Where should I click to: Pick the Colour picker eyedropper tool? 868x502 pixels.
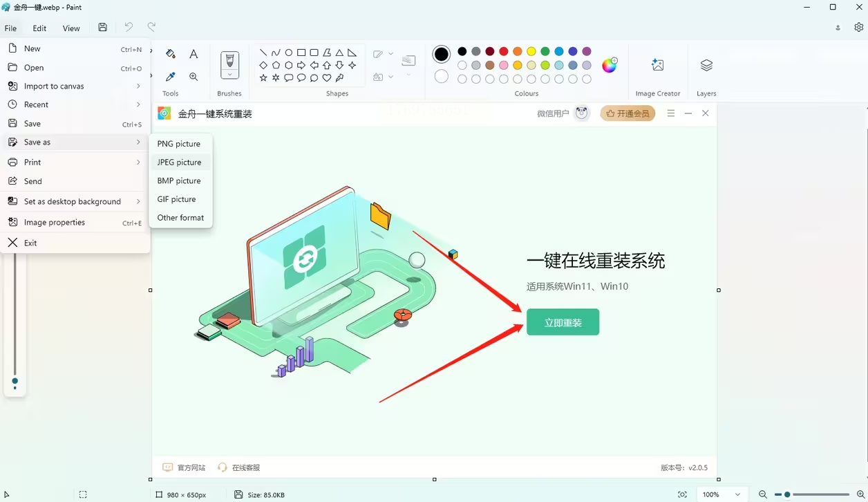tap(171, 77)
